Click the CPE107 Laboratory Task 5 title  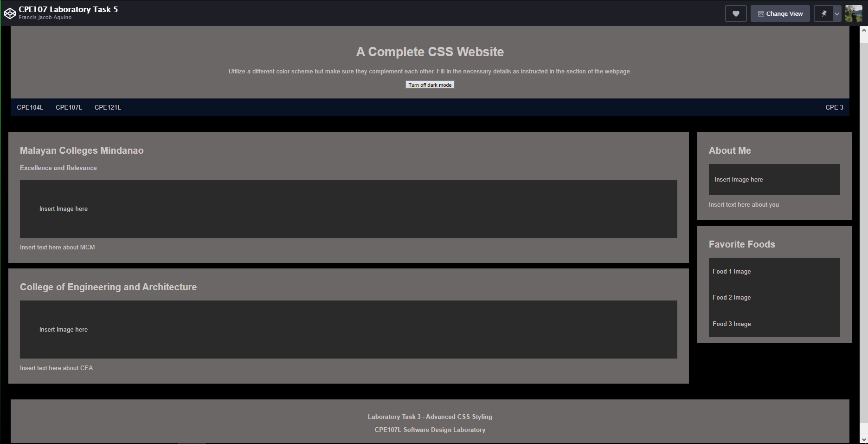tap(68, 9)
